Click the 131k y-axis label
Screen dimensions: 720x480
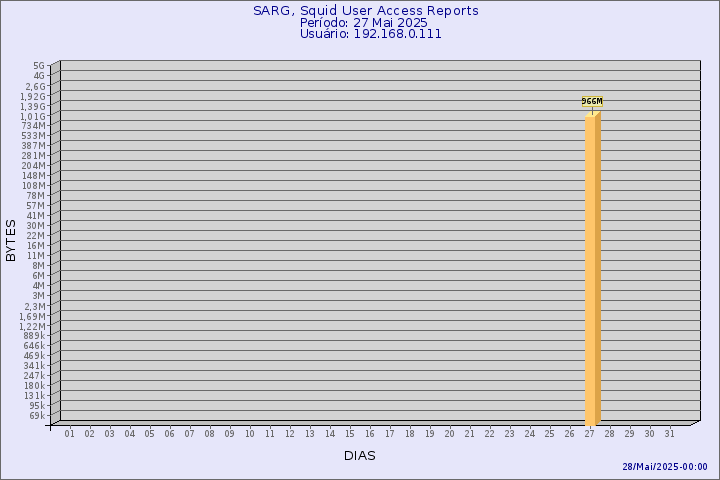[x=34, y=395]
